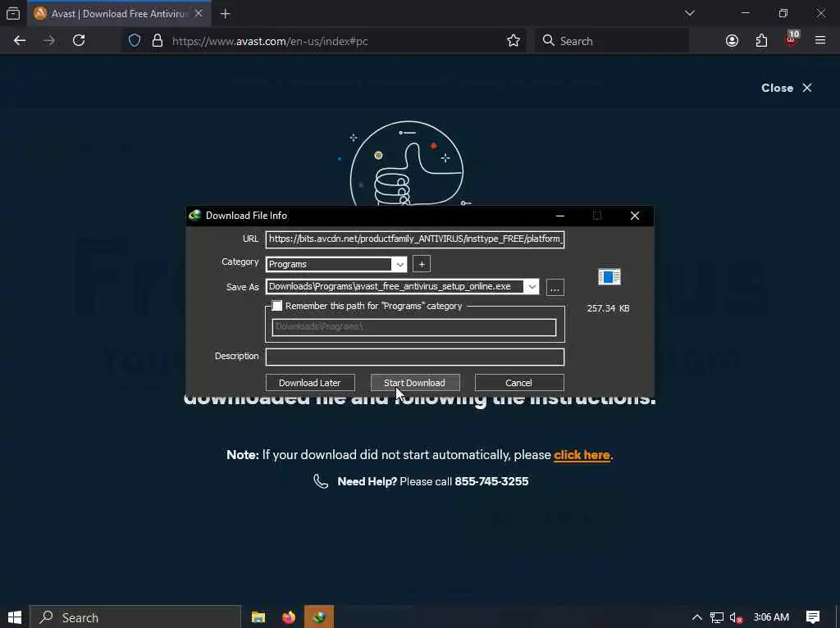Switch to Firefox in taskbar
840x628 pixels.
point(289,617)
